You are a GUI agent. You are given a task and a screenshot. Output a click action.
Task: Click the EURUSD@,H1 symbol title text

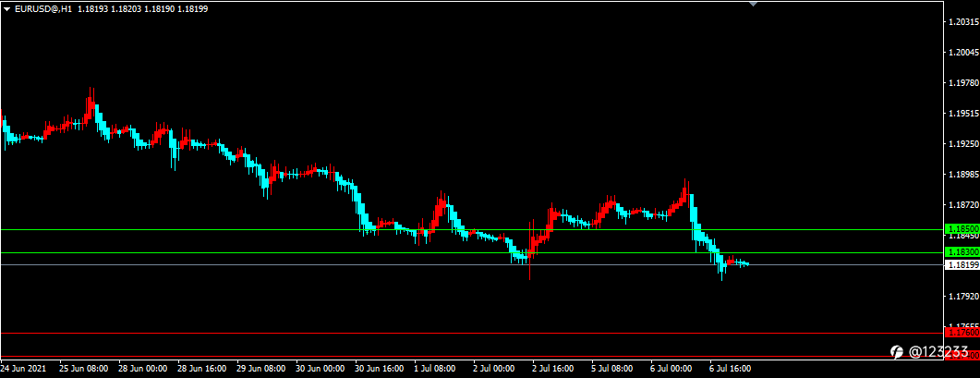pyautogui.click(x=43, y=8)
